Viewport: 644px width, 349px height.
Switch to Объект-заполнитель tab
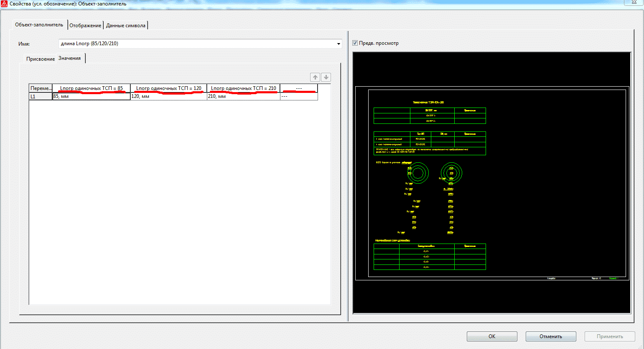(x=39, y=25)
